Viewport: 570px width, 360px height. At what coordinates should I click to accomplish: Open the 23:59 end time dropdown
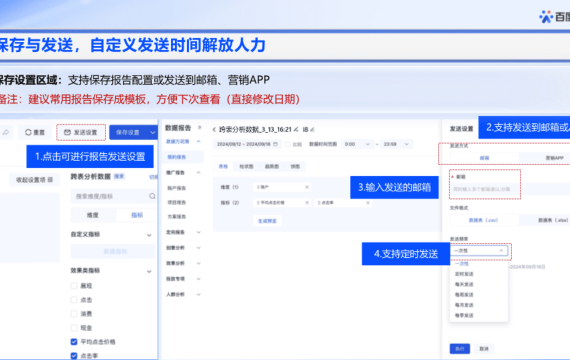(396, 144)
